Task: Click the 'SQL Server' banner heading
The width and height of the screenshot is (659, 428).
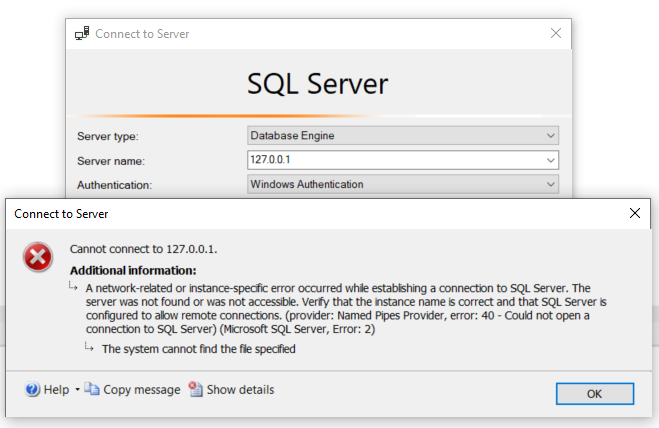Action: coord(318,84)
